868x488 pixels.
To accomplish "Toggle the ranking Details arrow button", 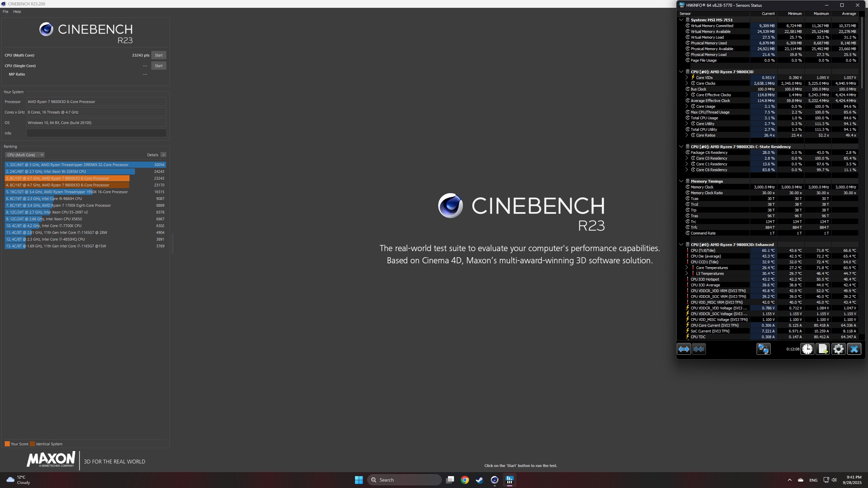I will coord(163,155).
